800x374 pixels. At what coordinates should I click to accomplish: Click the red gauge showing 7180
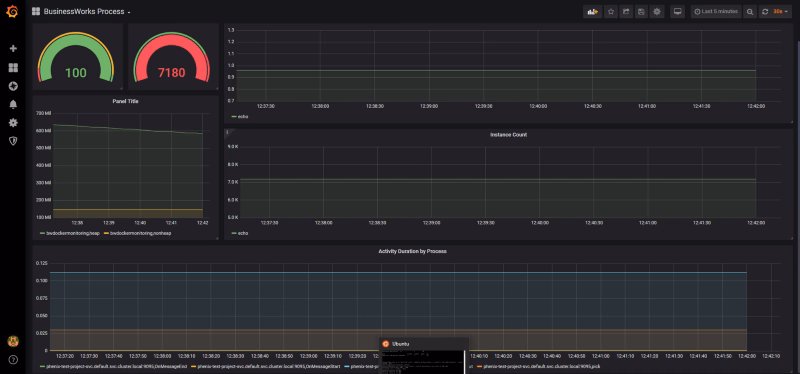(171, 58)
